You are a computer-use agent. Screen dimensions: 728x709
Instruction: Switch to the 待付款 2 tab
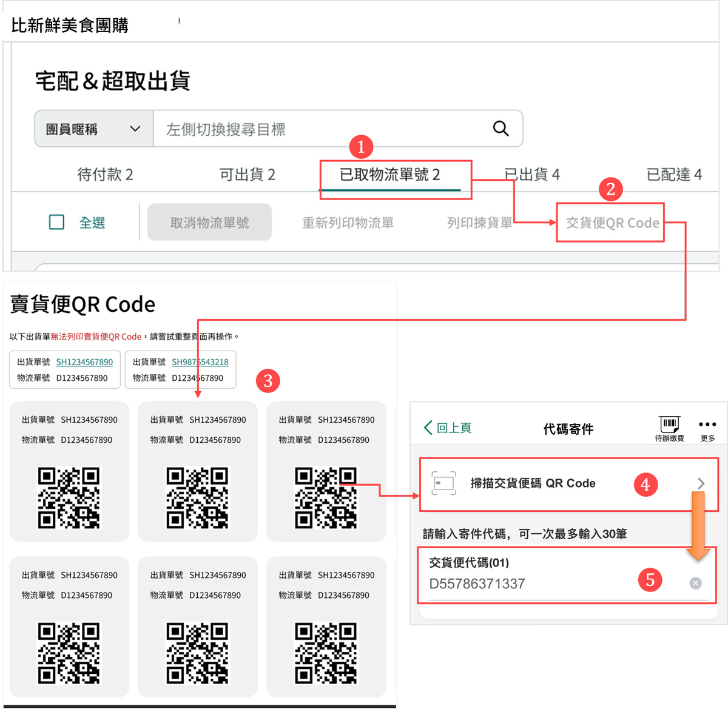105,175
